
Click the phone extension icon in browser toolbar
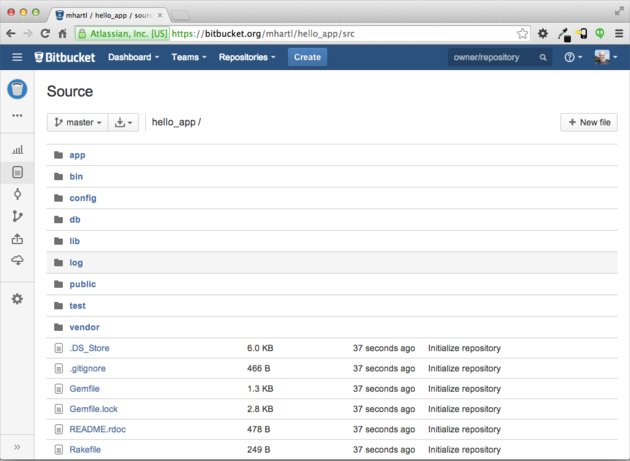coord(581,34)
